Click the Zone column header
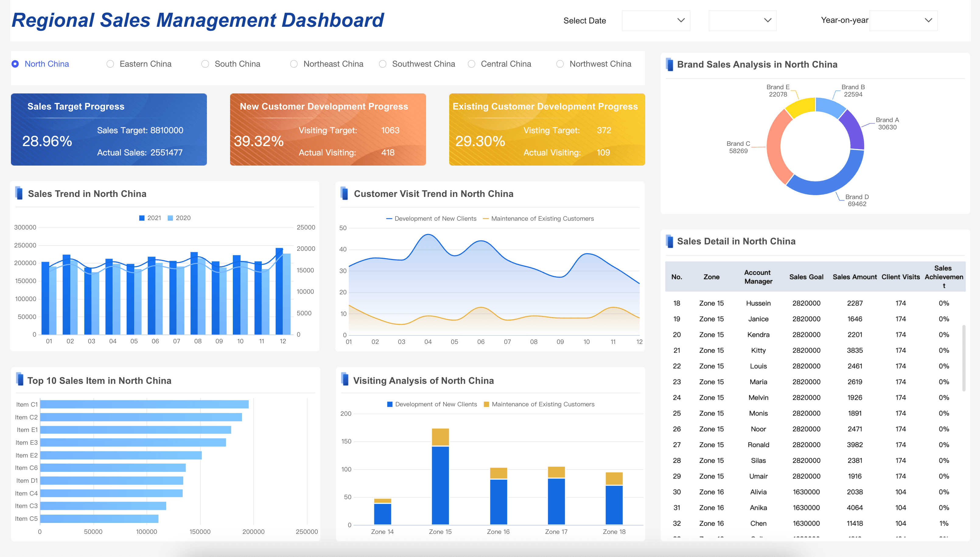This screenshot has height=557, width=980. coord(712,277)
